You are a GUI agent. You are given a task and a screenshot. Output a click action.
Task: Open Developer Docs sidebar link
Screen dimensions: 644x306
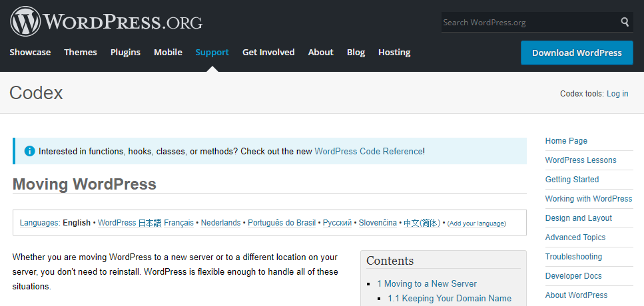click(x=573, y=276)
